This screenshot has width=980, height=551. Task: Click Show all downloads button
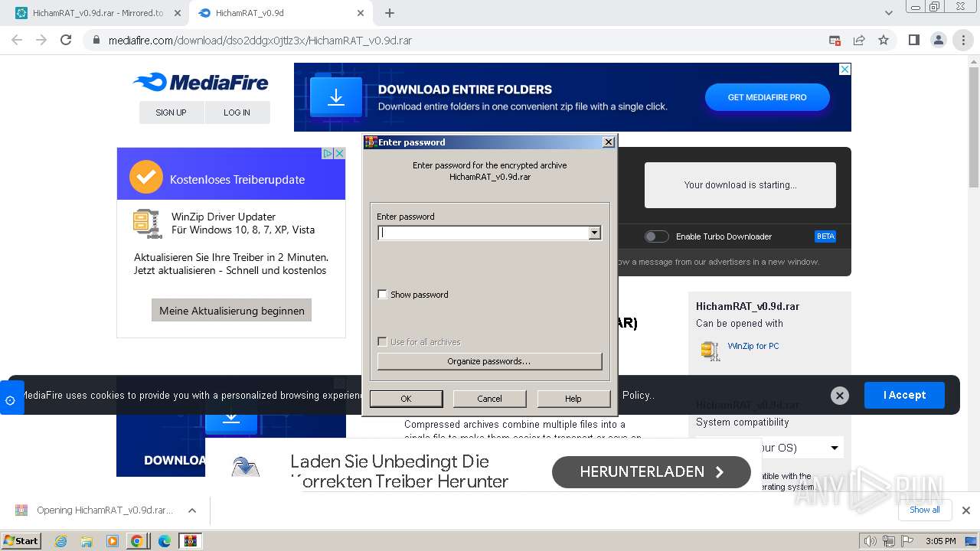925,510
